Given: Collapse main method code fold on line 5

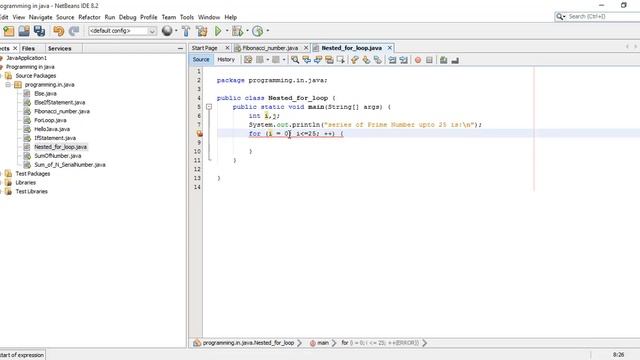Looking at the screenshot, I should pyautogui.click(x=209, y=107).
